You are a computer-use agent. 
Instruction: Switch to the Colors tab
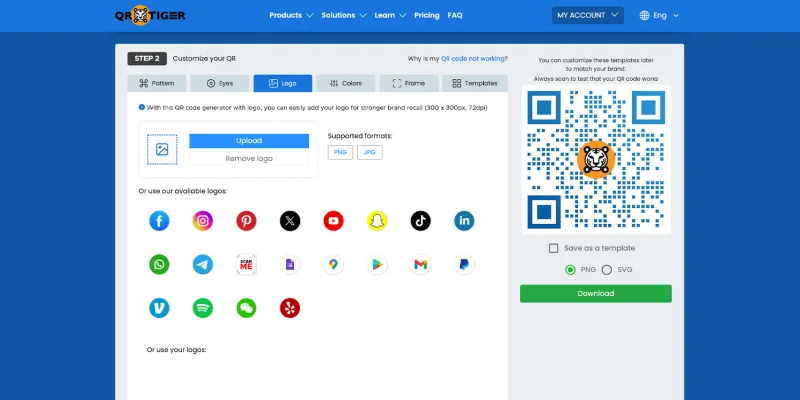[x=346, y=83]
